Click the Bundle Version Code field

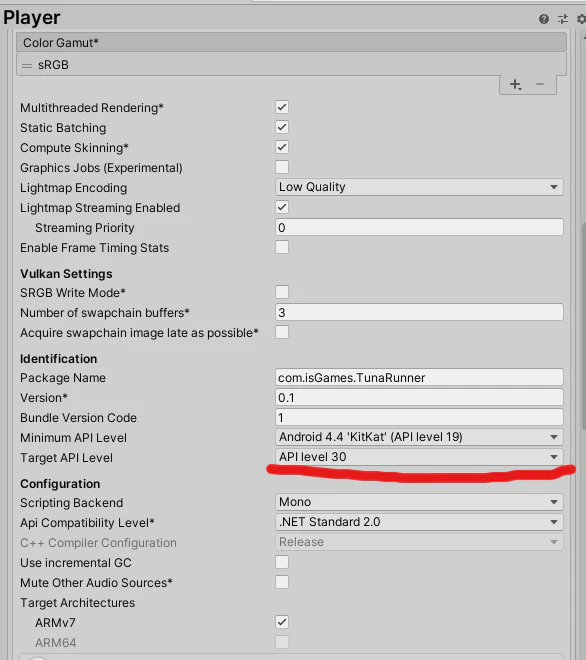(x=419, y=418)
